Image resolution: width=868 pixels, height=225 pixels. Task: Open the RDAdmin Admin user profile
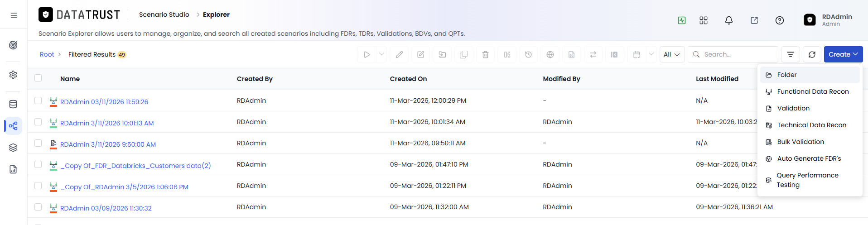pos(828,20)
